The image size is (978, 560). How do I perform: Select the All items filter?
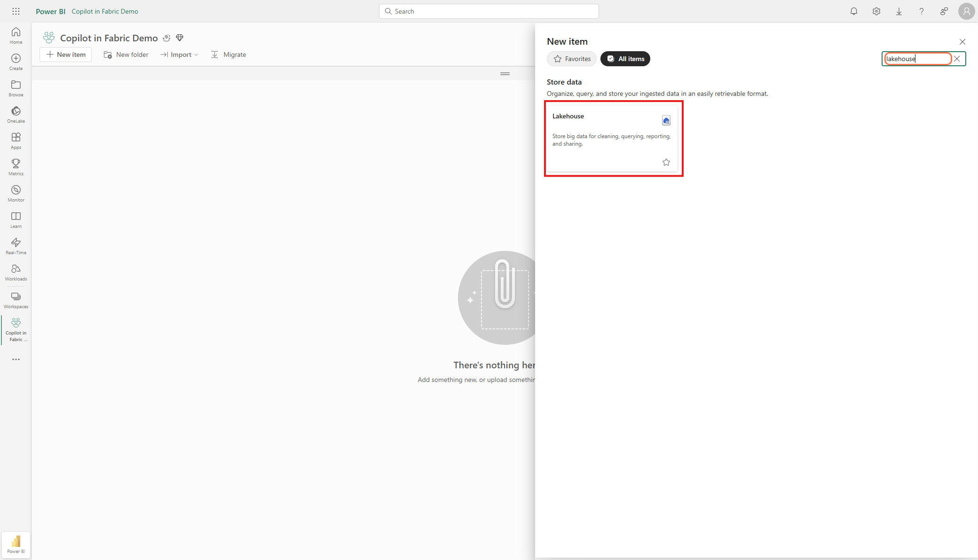point(625,59)
